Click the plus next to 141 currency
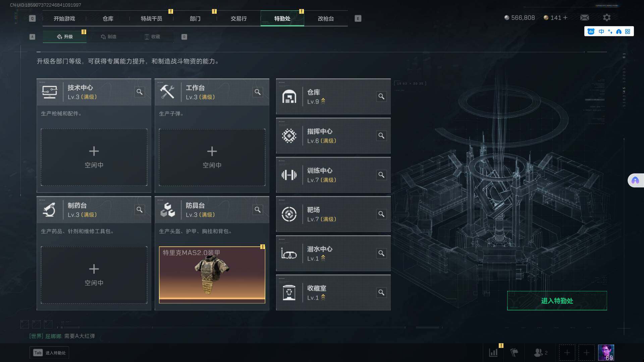Viewport: 644px width, 362px height. point(565,17)
